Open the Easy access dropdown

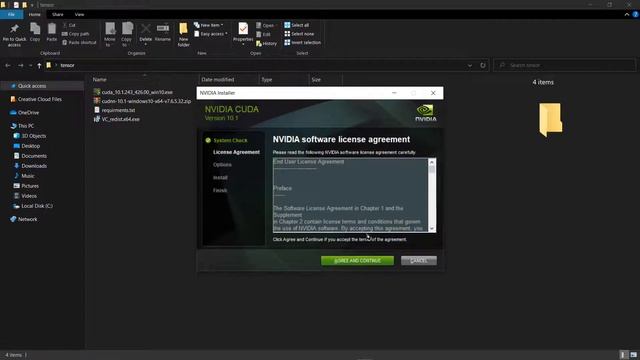click(x=211, y=34)
